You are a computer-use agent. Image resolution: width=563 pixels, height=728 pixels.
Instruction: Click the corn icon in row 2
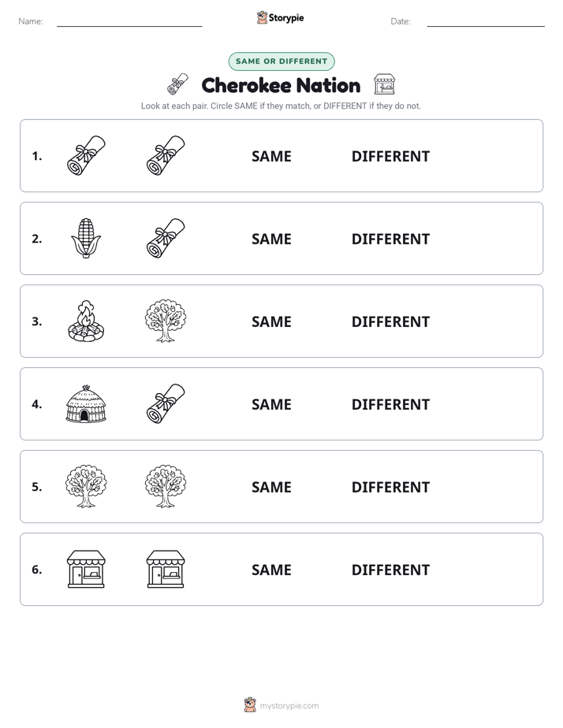86,238
